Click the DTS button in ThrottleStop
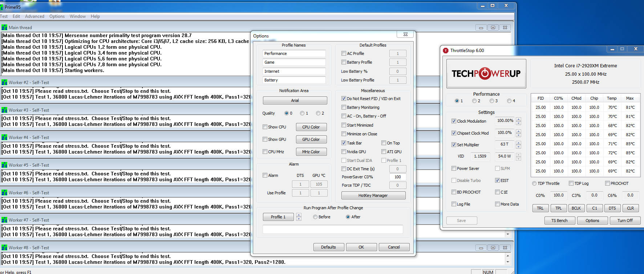 (x=612, y=208)
